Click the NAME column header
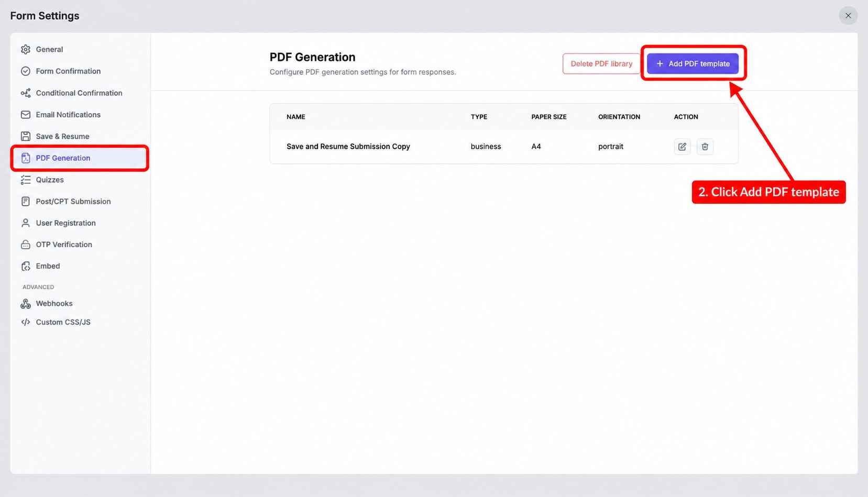This screenshot has height=497, width=868. (296, 117)
